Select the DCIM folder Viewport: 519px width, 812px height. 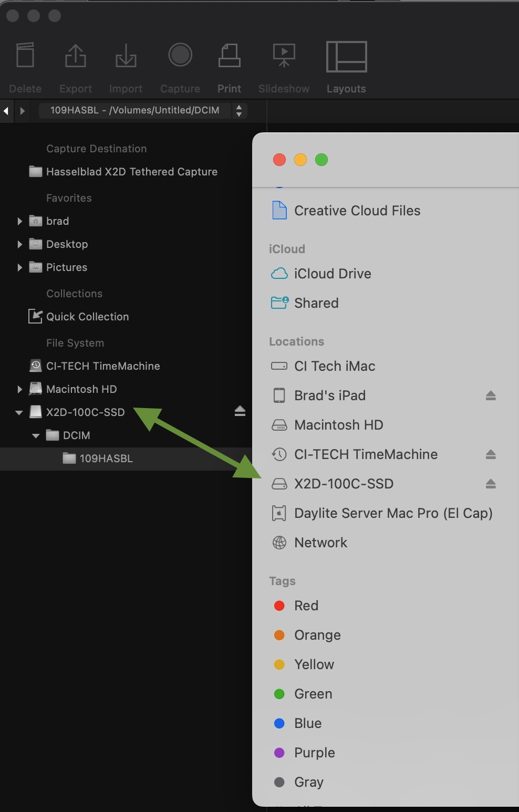pos(76,435)
